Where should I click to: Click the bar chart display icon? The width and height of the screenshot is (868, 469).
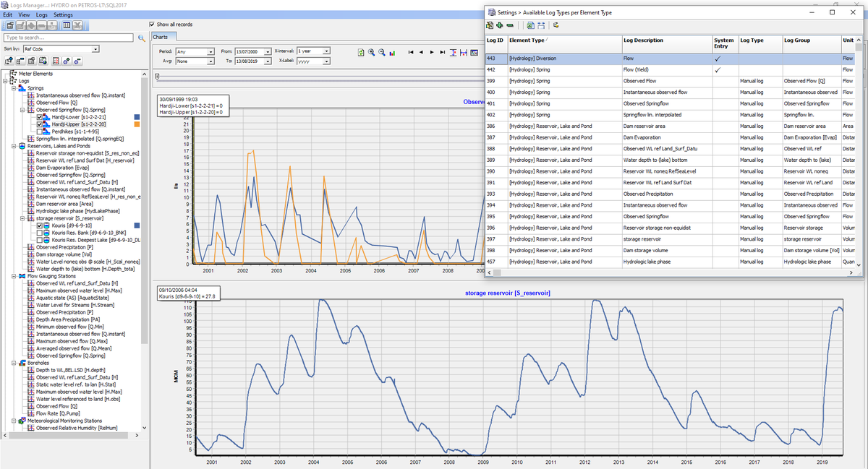[x=392, y=52]
